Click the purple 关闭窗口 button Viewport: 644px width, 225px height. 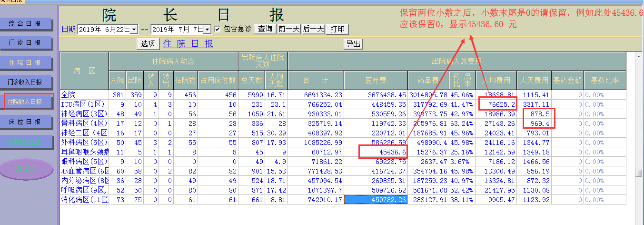point(26,169)
